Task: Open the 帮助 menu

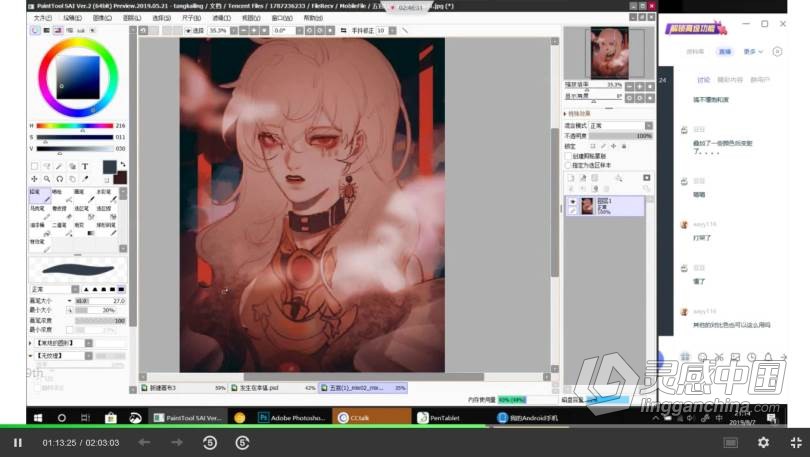Action: point(313,18)
